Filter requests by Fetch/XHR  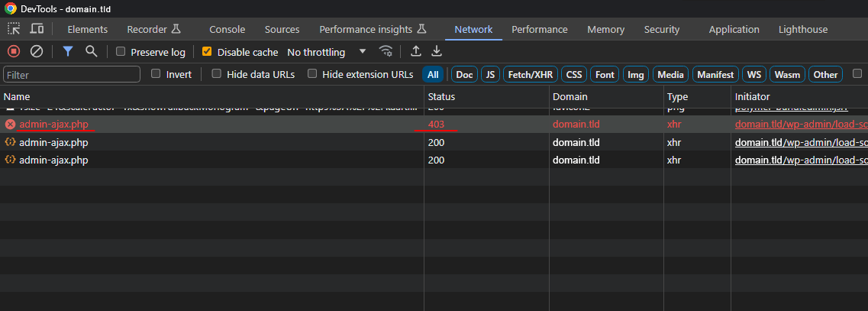[531, 74]
